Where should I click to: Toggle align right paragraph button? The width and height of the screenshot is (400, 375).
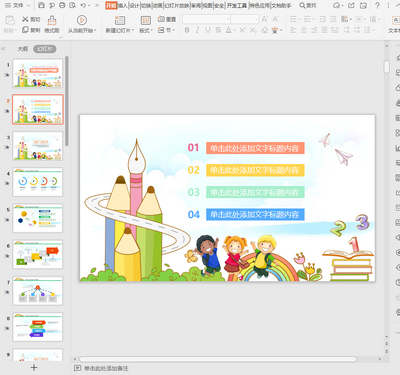point(314,30)
